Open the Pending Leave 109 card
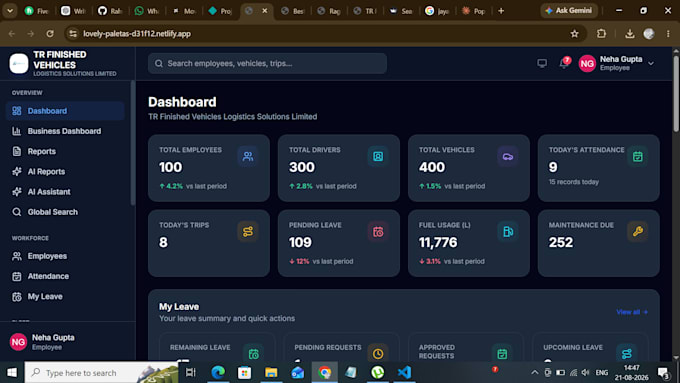 coord(339,243)
